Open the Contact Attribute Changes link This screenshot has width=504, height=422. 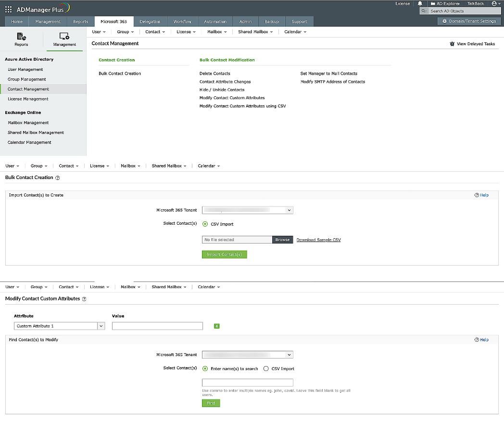(x=225, y=82)
